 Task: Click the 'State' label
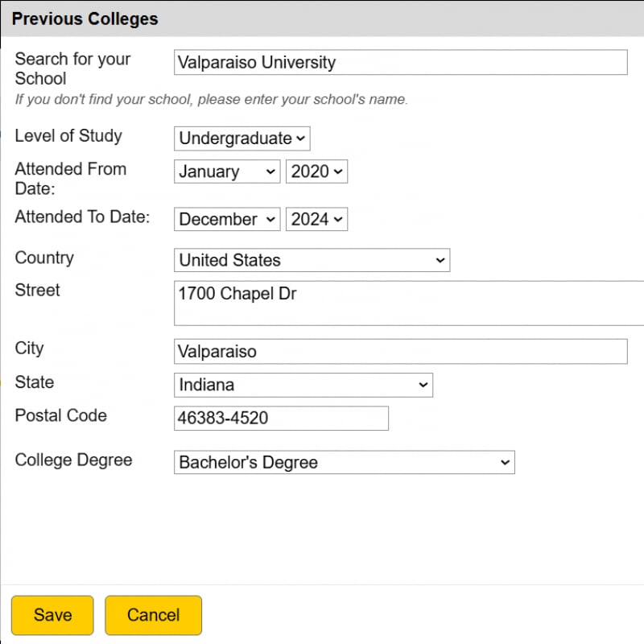tap(35, 382)
